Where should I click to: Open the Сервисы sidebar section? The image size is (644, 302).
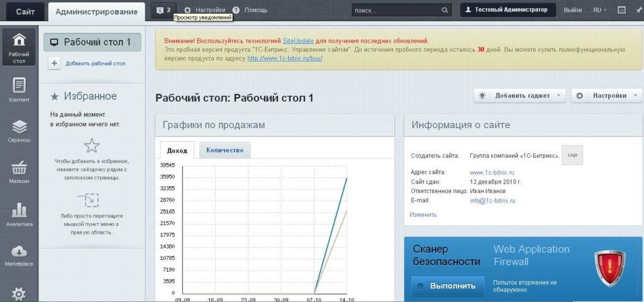point(19,130)
